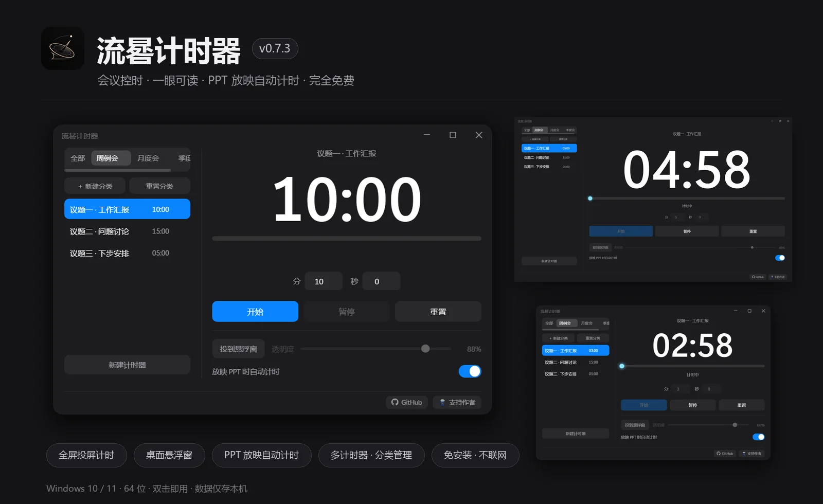Click 支持作者 in the 02:58 window
The height and width of the screenshot is (504, 823).
pyautogui.click(x=752, y=453)
